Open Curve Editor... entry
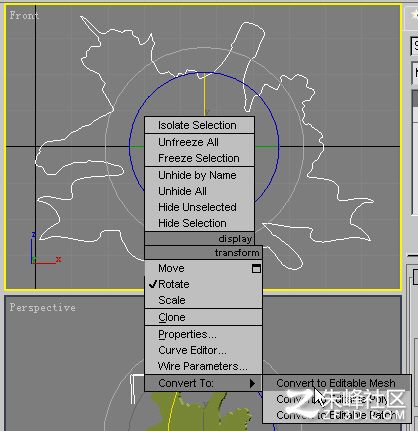The height and width of the screenshot is (431, 418). [x=203, y=350]
